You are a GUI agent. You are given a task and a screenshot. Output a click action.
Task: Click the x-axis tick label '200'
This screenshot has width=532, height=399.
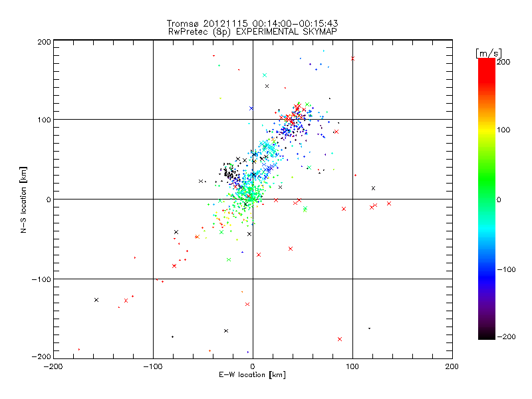[452, 366]
